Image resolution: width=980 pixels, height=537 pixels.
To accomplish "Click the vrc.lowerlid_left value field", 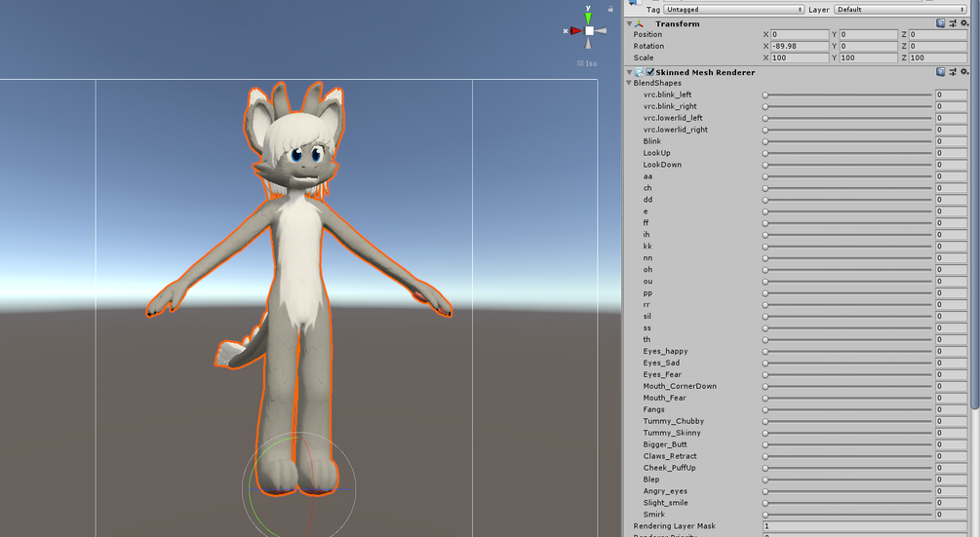I will (952, 118).
